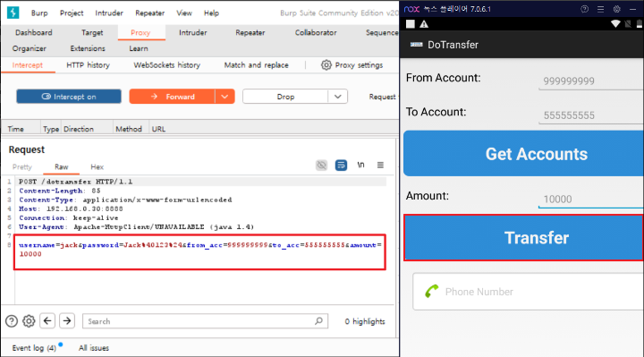Go to next search match arrow

(67, 320)
